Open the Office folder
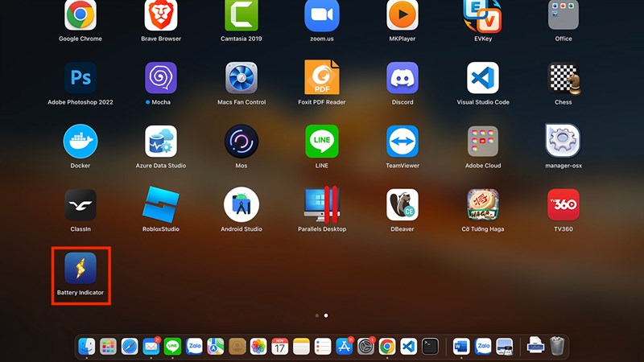The width and height of the screenshot is (644, 362). (x=563, y=14)
